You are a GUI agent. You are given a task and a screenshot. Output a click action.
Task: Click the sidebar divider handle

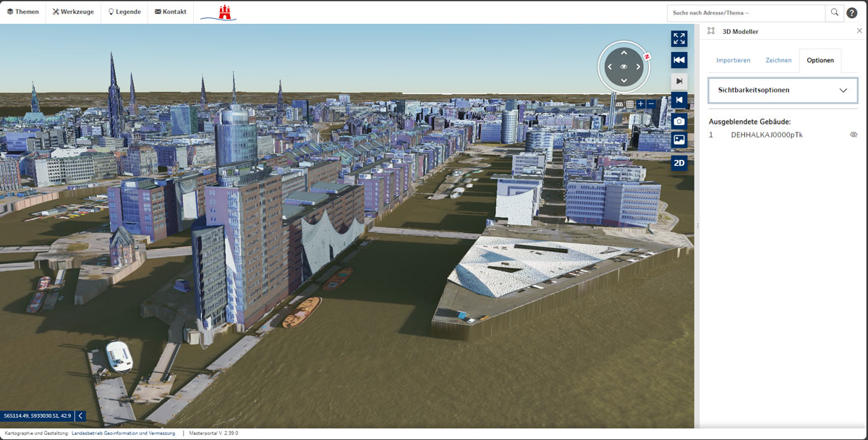click(x=697, y=226)
